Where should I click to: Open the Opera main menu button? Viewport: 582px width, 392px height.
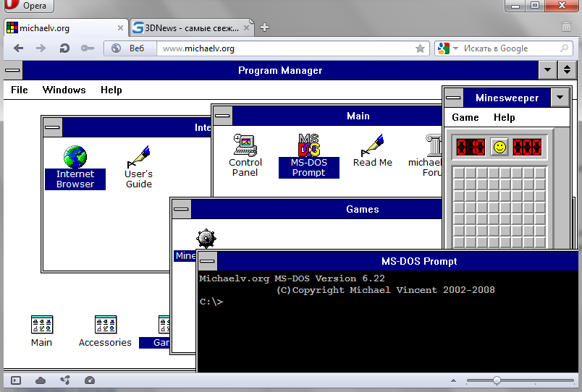(27, 7)
